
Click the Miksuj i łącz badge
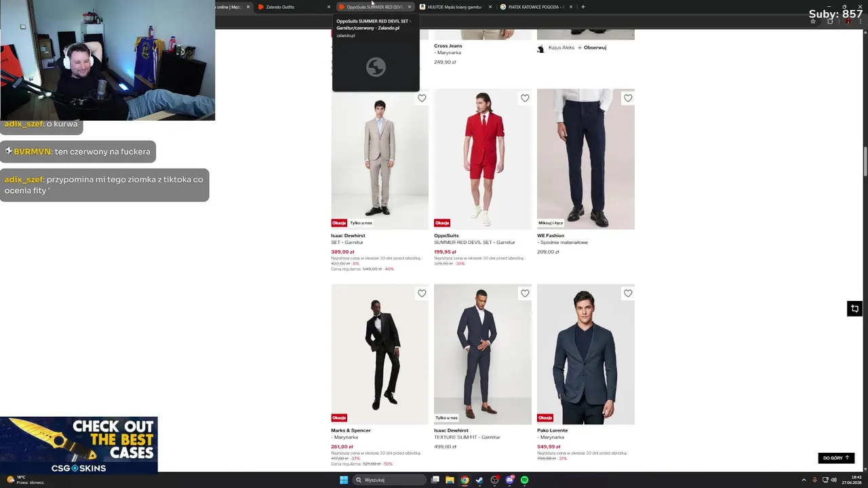[551, 223]
